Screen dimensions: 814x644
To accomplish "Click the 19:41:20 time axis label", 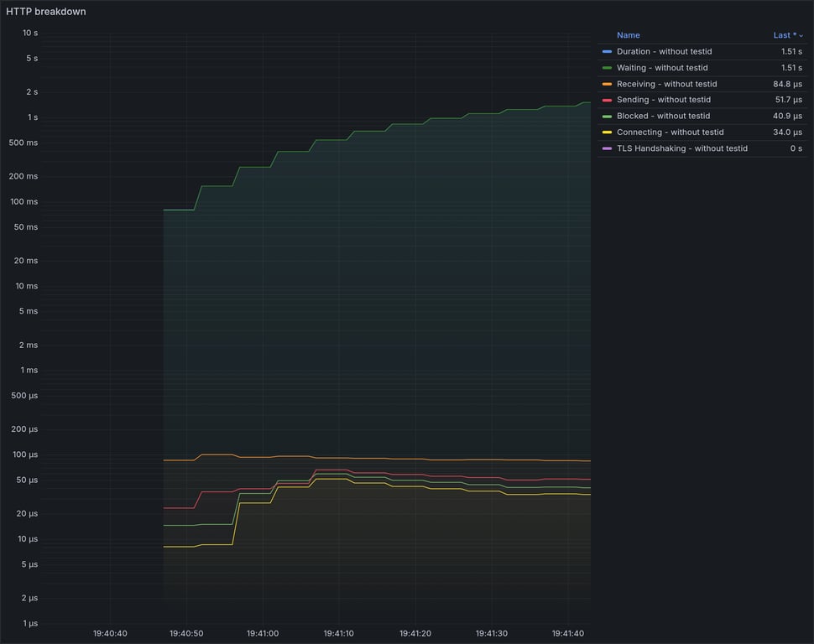I will tap(415, 634).
